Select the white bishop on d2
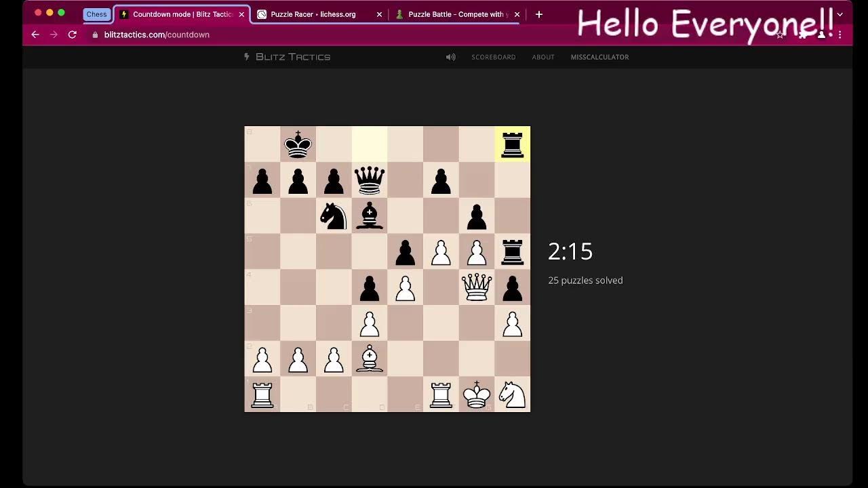This screenshot has width=868, height=488. coord(370,359)
